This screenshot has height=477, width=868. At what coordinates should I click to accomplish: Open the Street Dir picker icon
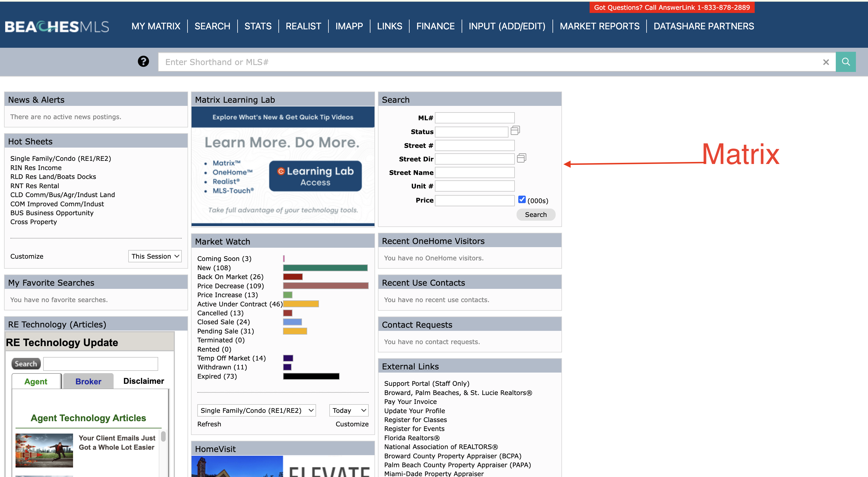click(522, 158)
